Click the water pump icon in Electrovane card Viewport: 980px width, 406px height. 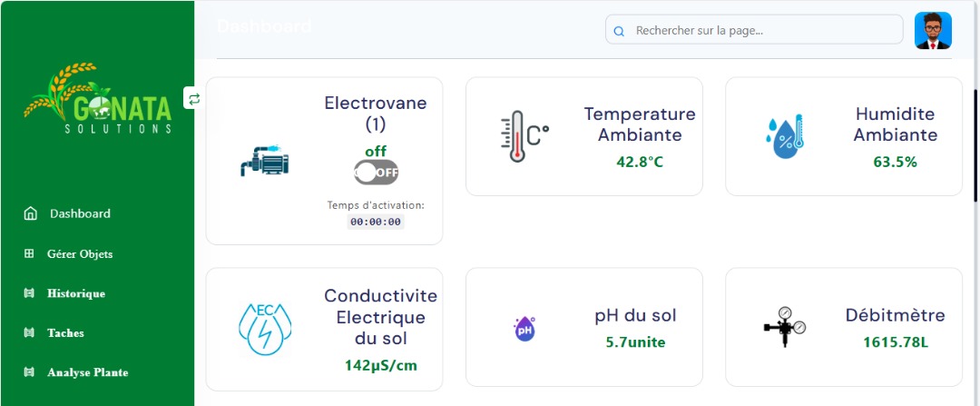(265, 161)
